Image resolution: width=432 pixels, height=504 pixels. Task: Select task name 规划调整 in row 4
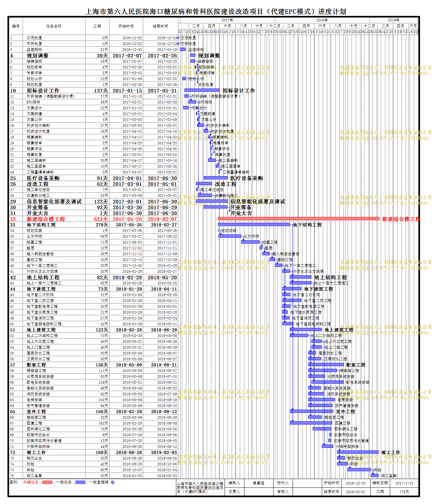(x=38, y=55)
